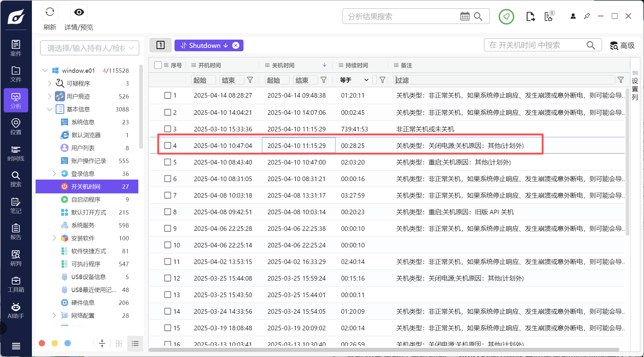Screen dimensions: 644x357
Task: Click the 高级 advanced search button
Action: [622, 45]
